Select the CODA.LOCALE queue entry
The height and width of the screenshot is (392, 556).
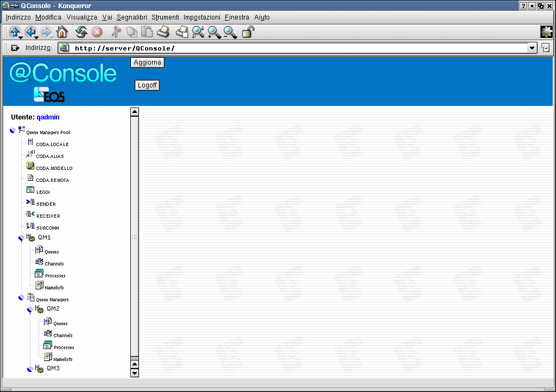click(x=52, y=144)
